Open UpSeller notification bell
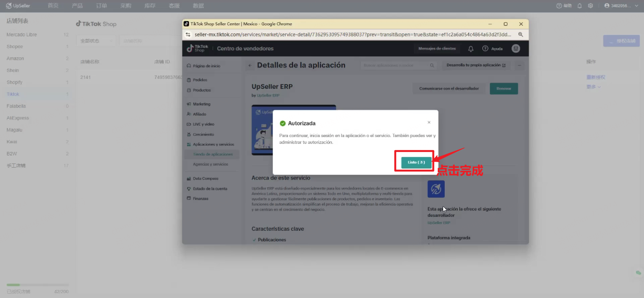644x298 pixels. point(579,6)
